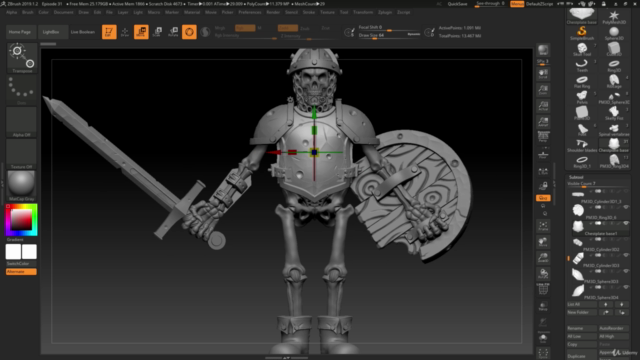Screen dimensions: 640x360
Task: Toggle the orange Alternate button
Action: point(21,272)
